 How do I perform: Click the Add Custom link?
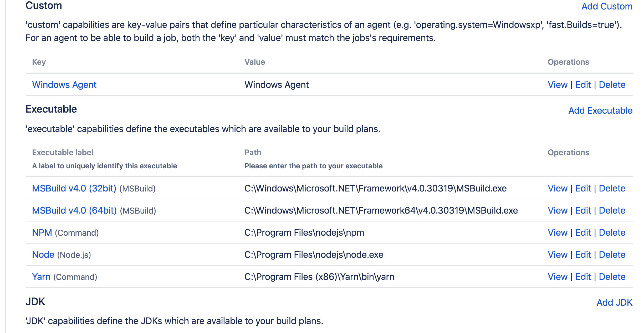click(x=607, y=6)
